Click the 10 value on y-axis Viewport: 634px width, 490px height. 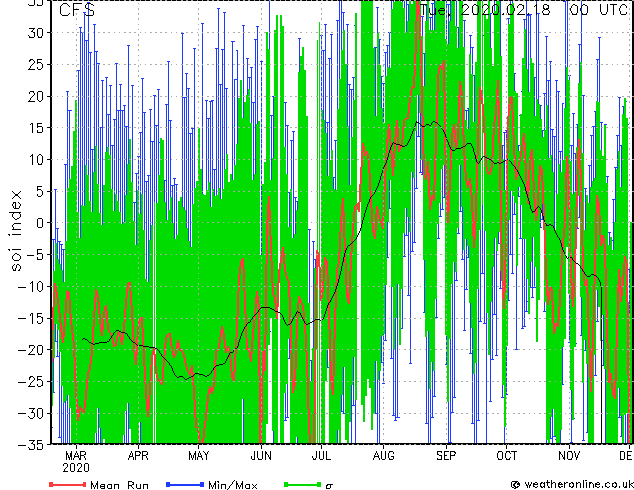[36, 159]
